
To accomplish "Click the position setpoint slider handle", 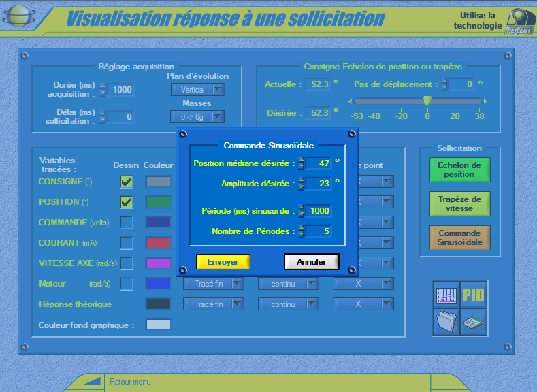I will coord(427,101).
